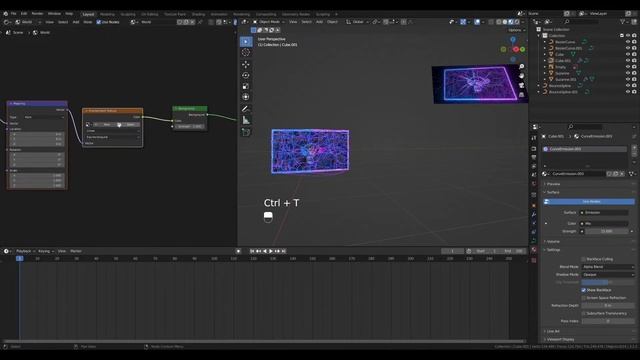Click the red X axis gizmo ball
Screen dimensions: 640x360
coord(516,49)
